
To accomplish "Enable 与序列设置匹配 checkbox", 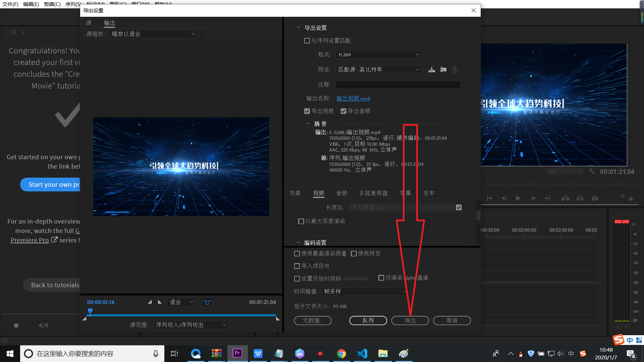I will (x=307, y=41).
